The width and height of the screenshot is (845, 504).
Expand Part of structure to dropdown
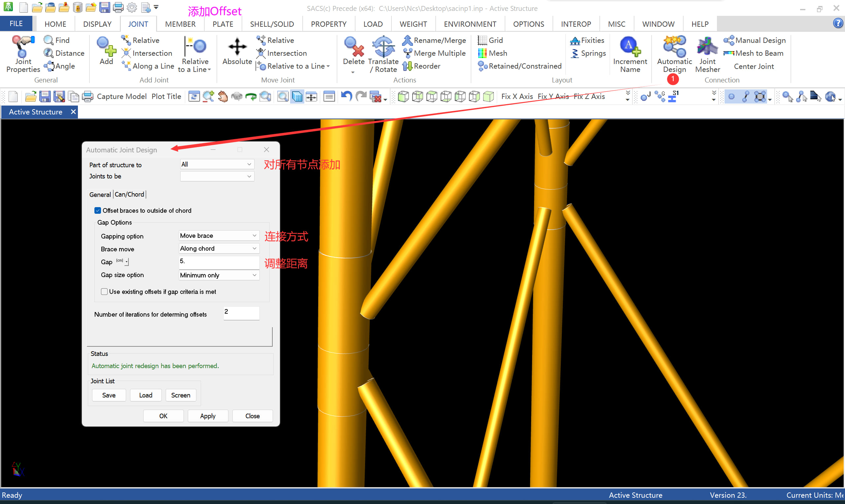pos(249,164)
